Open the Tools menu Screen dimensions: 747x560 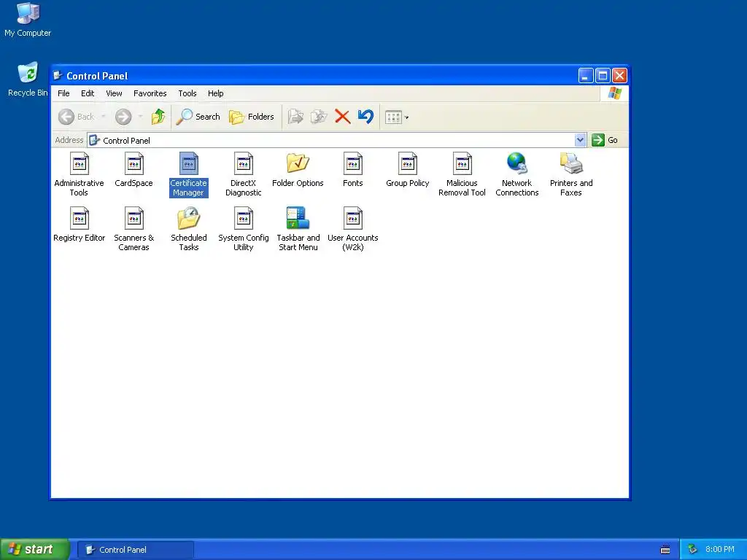tap(187, 93)
